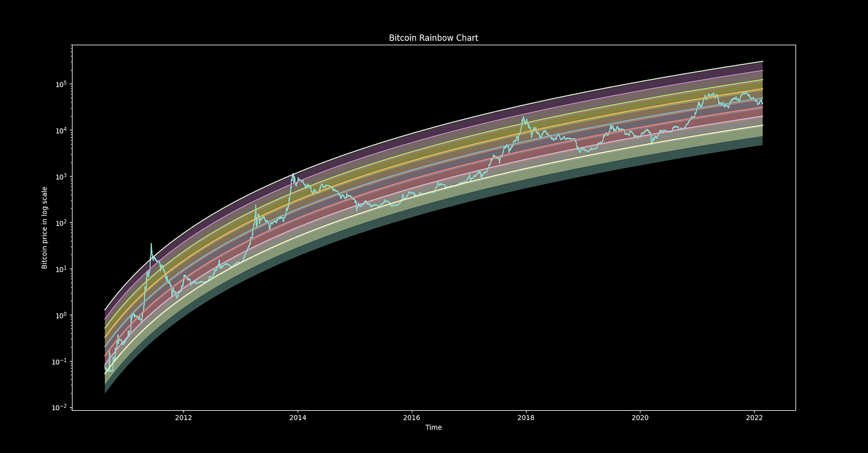Screen dimensions: 868x453
Task: Click the 10^0 y-axis tick label
Action: tap(61, 315)
